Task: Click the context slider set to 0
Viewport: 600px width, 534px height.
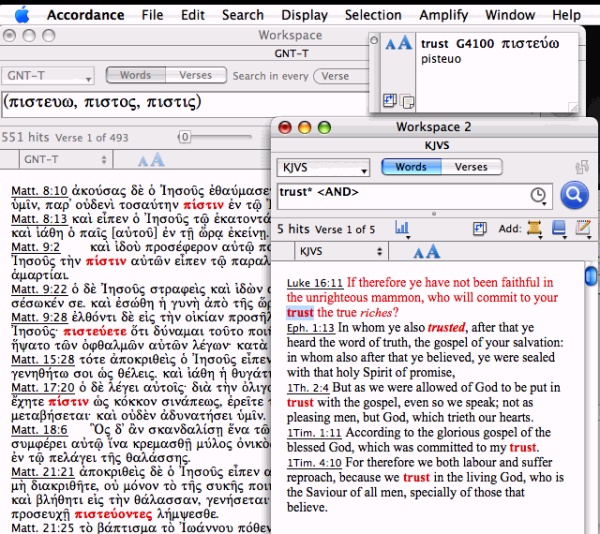Action: coord(184,137)
